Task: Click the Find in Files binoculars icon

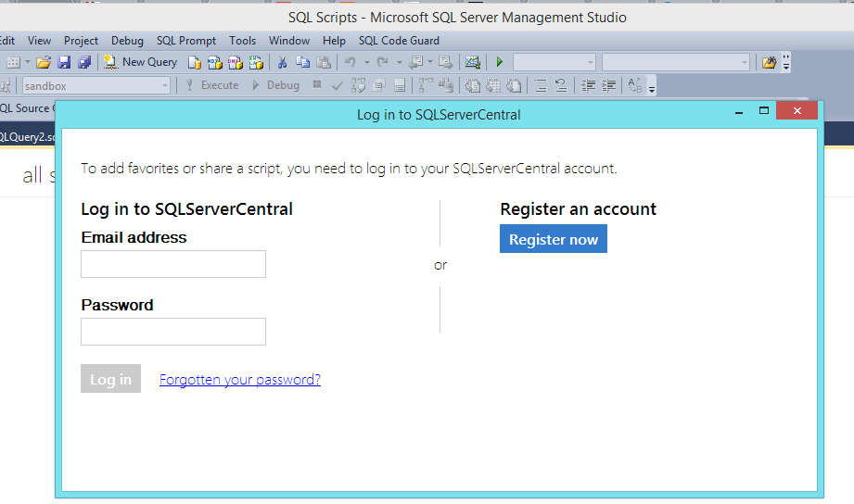Action: point(768,62)
